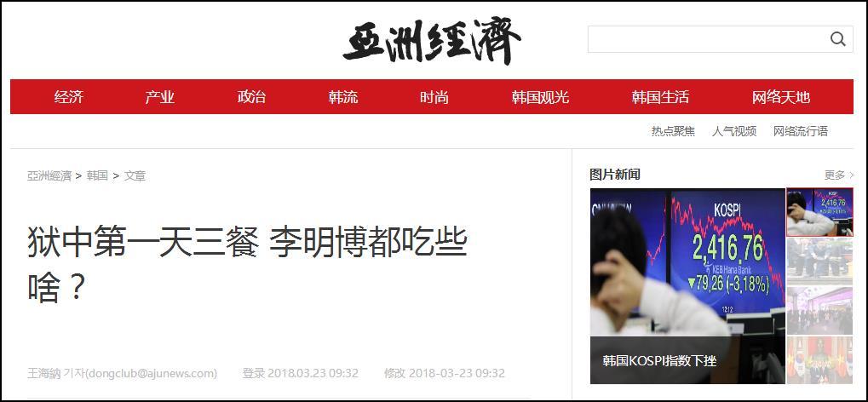Select the first KOSPI thumbnail in the side strip
The width and height of the screenshot is (868, 402).
pyautogui.click(x=819, y=212)
